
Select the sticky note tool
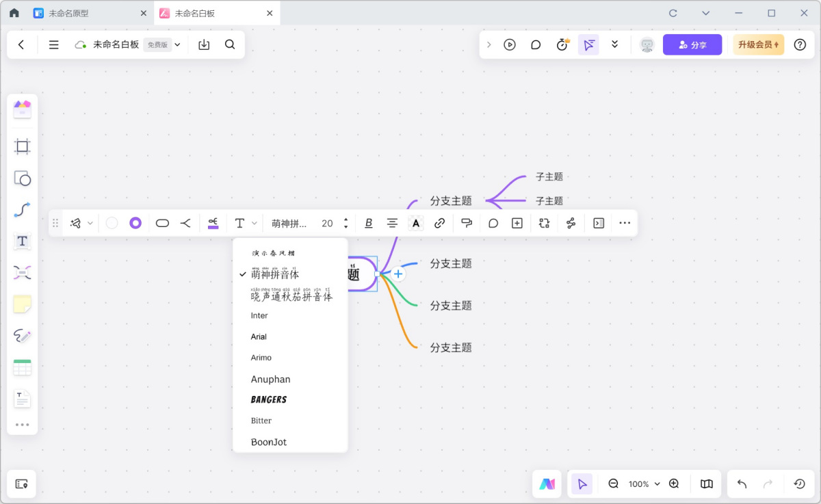[23, 304]
